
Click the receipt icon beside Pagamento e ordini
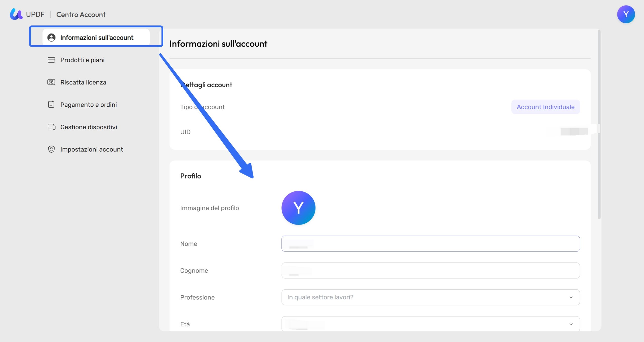click(51, 104)
